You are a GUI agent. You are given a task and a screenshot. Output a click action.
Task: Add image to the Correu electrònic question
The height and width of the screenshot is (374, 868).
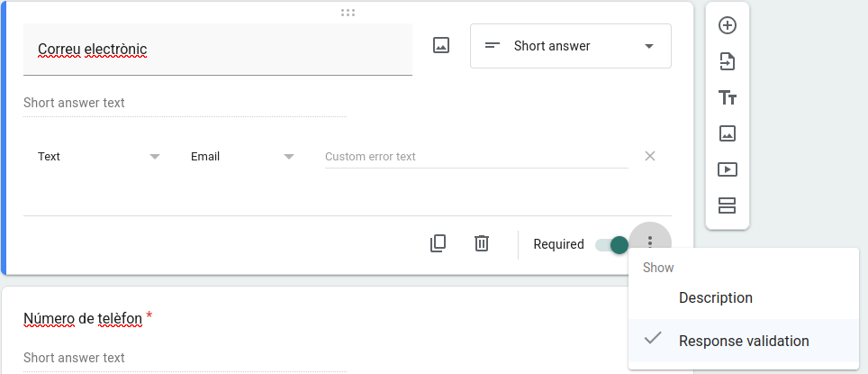[x=441, y=46]
